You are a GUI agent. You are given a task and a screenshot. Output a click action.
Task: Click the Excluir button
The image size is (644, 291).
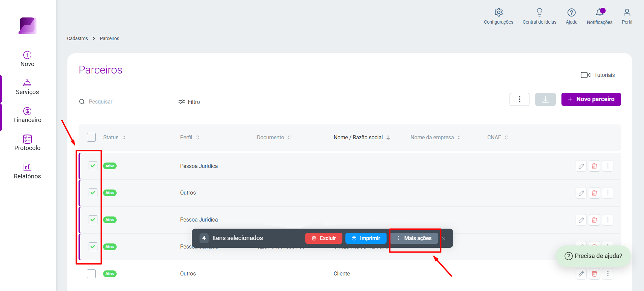[324, 238]
